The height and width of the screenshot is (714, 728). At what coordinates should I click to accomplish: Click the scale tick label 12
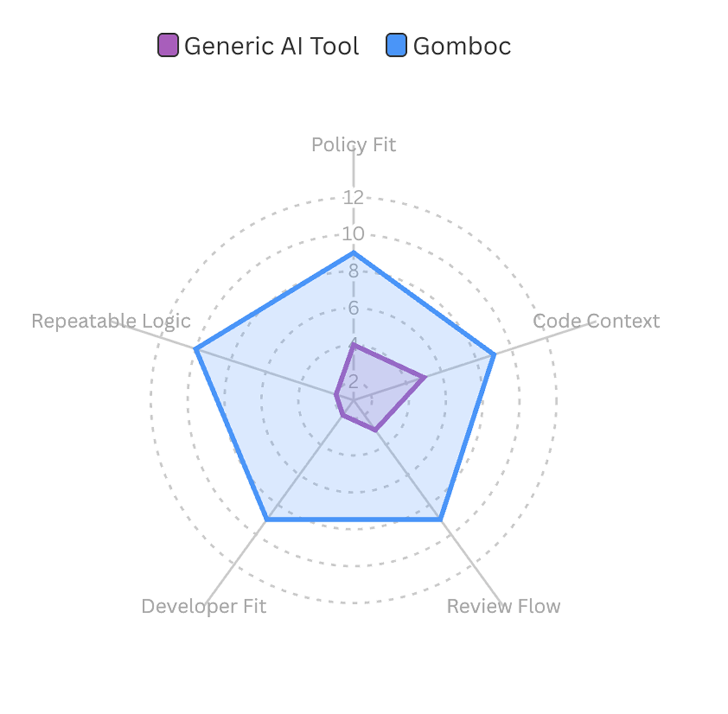354,198
